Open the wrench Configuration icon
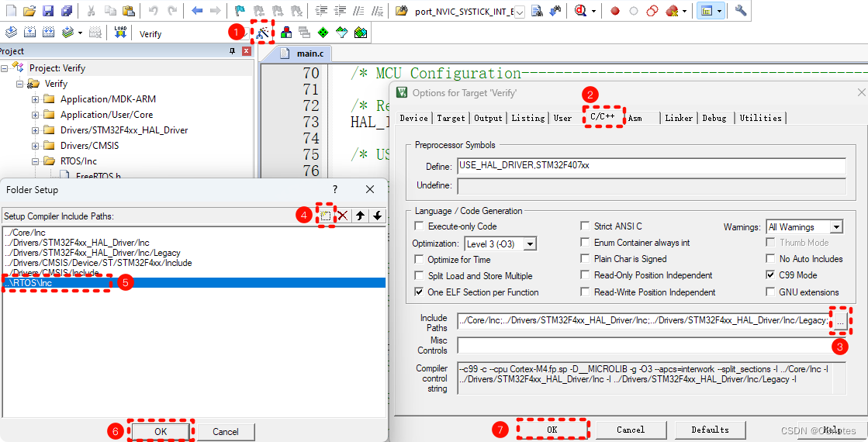This screenshot has width=868, height=442. (741, 11)
